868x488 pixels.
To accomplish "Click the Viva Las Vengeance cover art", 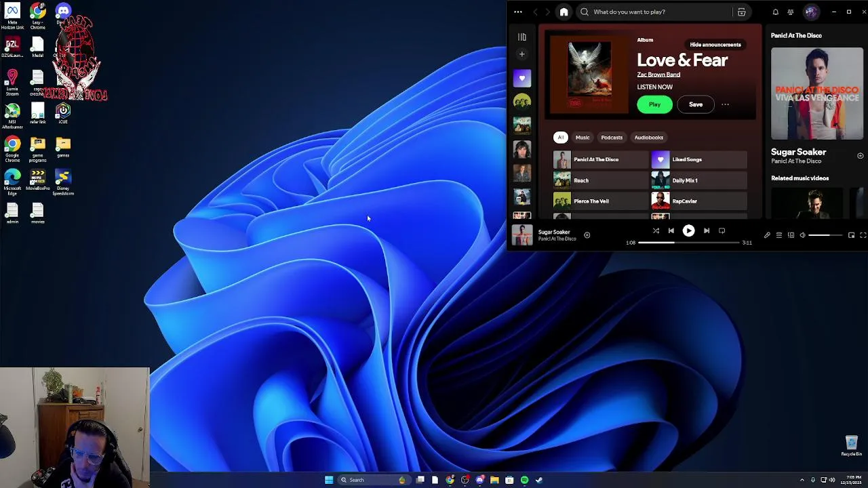I will coord(817,94).
